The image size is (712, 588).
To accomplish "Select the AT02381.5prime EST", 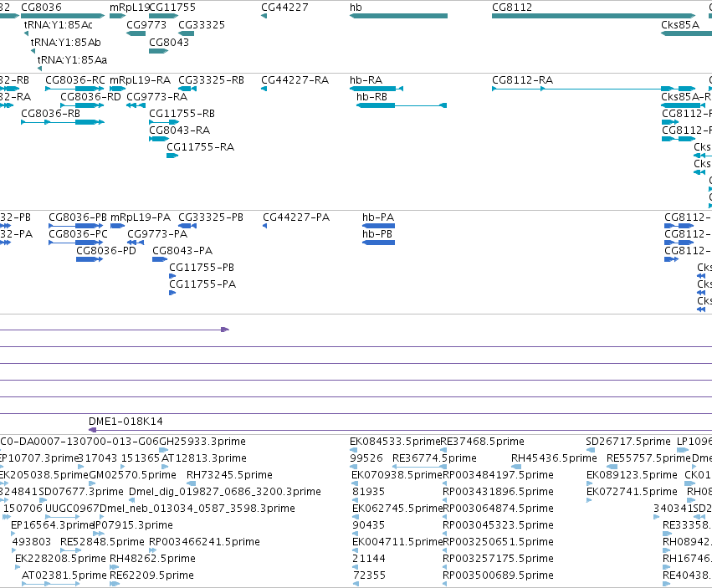I will 50,585.
